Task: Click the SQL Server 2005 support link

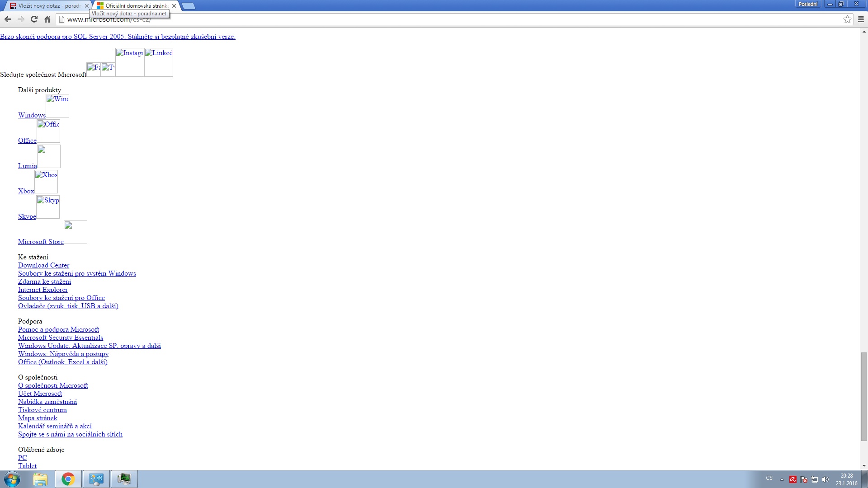Action: coord(118,37)
